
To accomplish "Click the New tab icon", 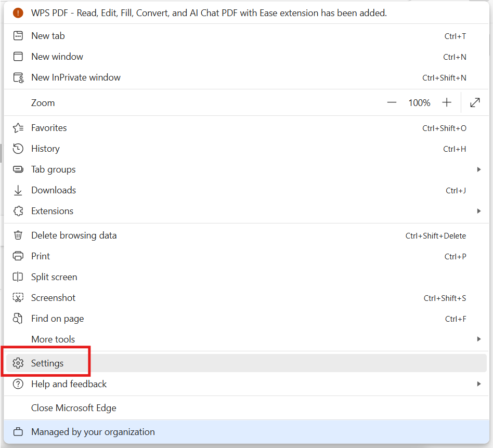I will 18,36.
